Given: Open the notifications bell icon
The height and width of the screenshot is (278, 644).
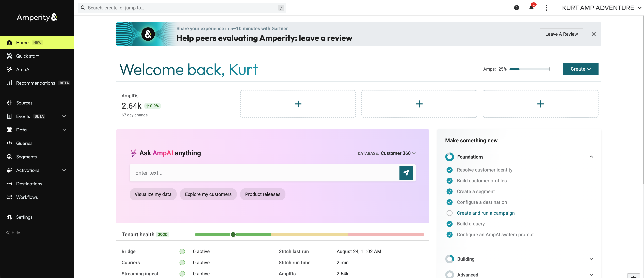Looking at the screenshot, I should pyautogui.click(x=531, y=8).
